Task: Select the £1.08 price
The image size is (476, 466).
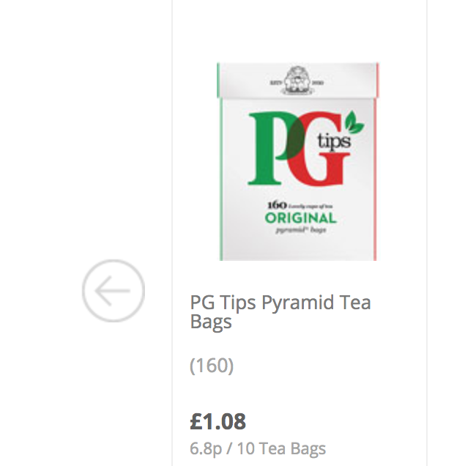Action: point(217,421)
